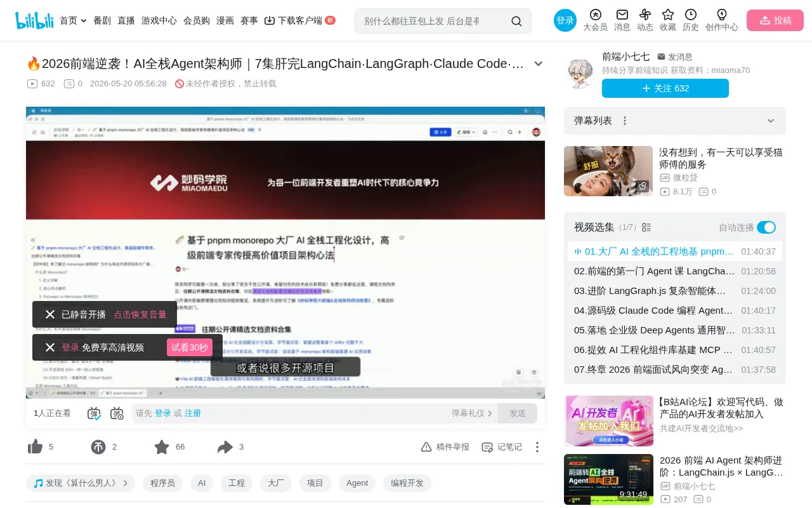The image size is (812, 508).
Task: Favorite the video with star icon
Action: coord(162,447)
